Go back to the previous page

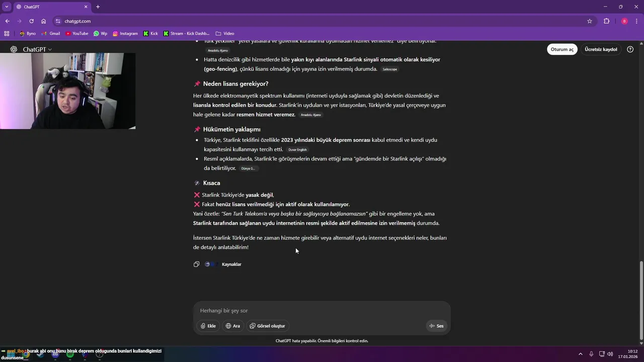click(7, 21)
